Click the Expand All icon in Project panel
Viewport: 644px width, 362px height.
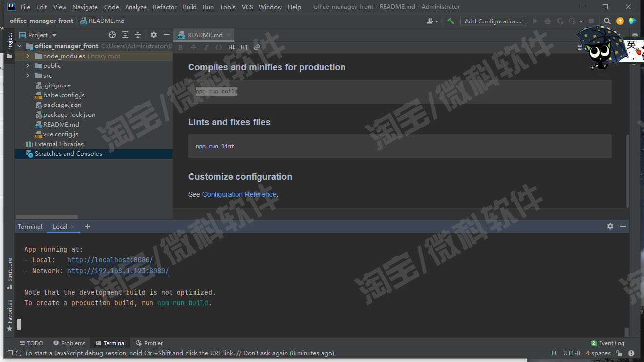pyautogui.click(x=125, y=35)
